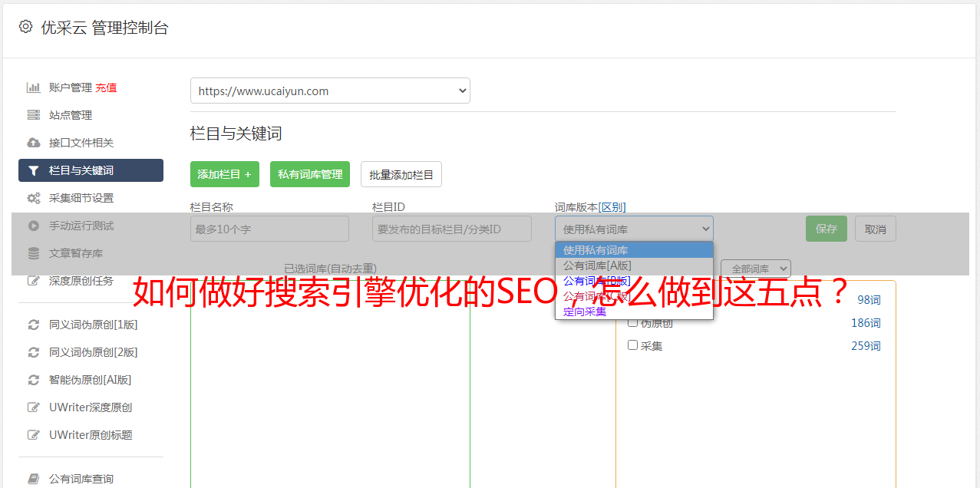980x488 pixels.
Task: Click the green 保存 button
Action: [x=827, y=229]
